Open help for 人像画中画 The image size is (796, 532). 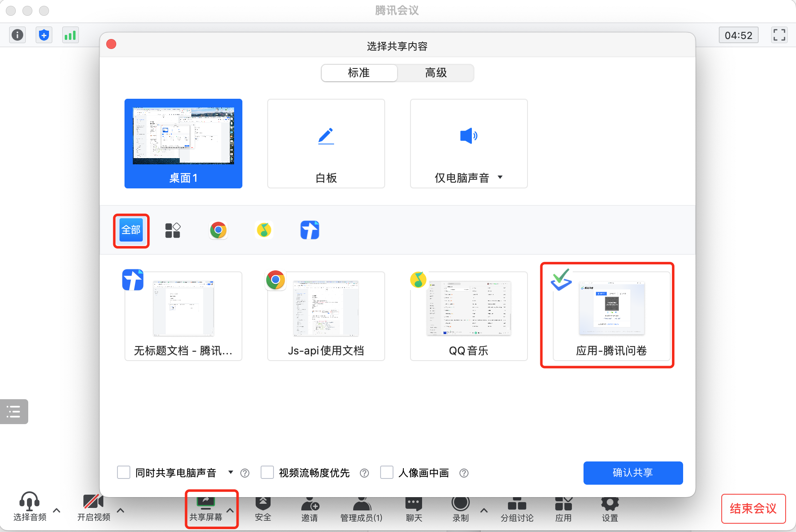coord(464,473)
